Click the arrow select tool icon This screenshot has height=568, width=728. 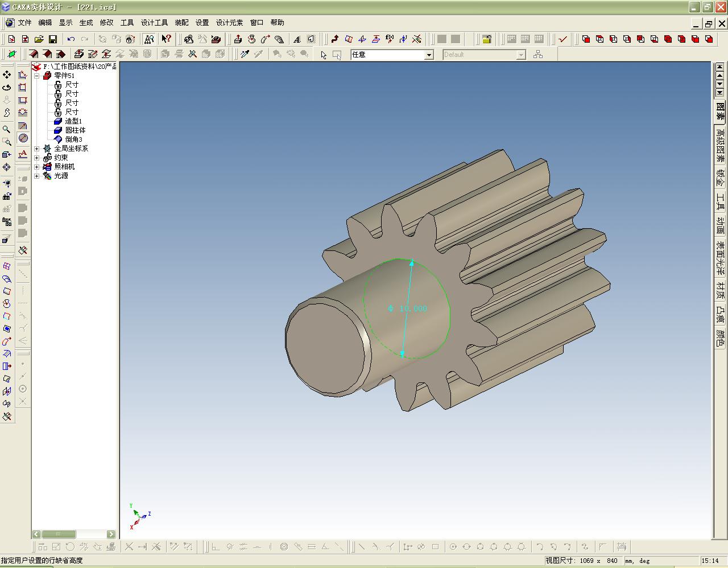point(323,55)
